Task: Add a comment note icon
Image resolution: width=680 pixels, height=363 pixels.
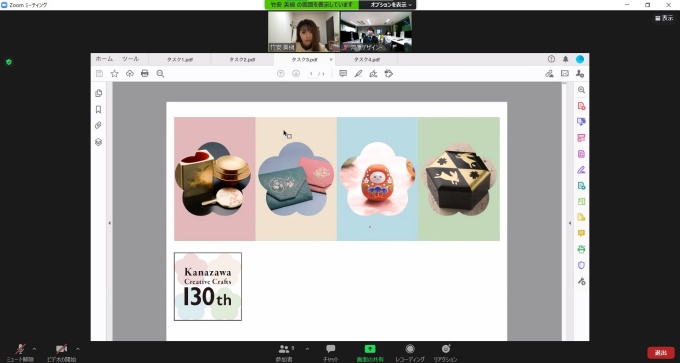Action: (343, 74)
